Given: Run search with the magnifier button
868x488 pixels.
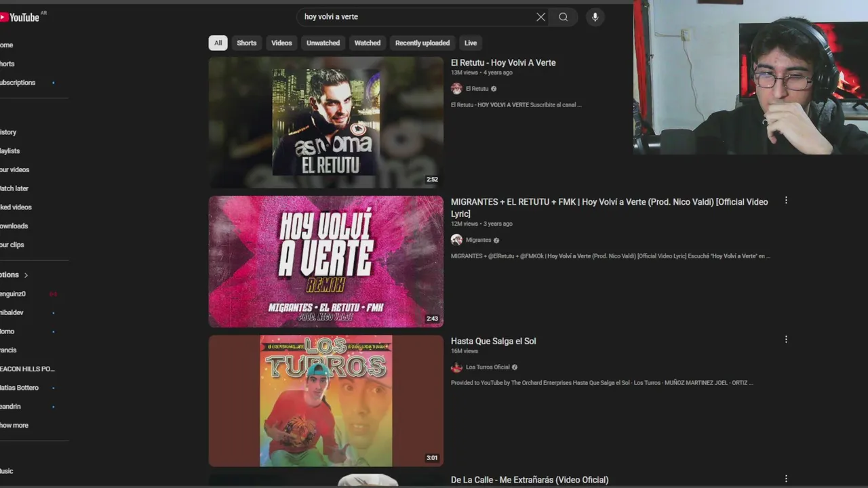Looking at the screenshot, I should pos(564,17).
